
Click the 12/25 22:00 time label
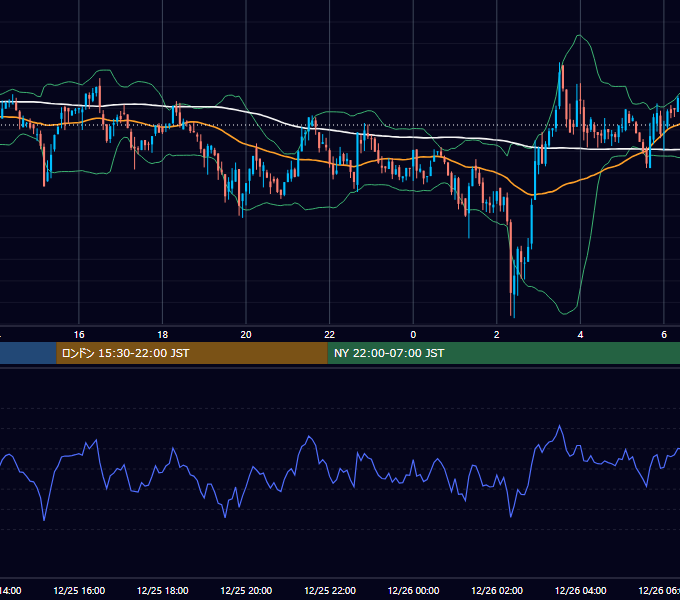click(x=330, y=590)
